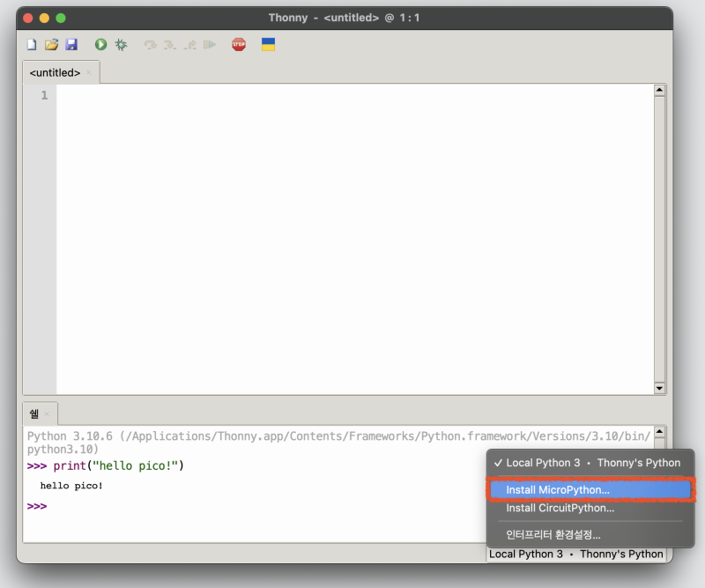Click the Ukraine flag icon in toolbar
This screenshot has height=588, width=705.
[x=269, y=45]
